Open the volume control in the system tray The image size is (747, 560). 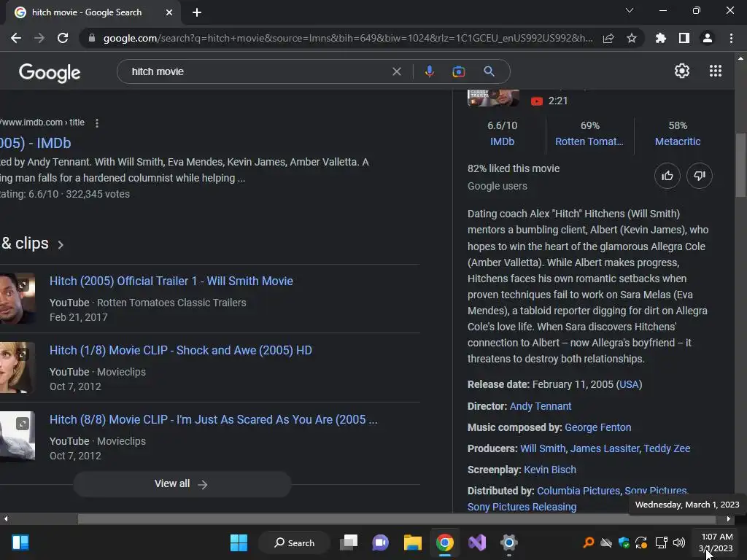click(679, 542)
